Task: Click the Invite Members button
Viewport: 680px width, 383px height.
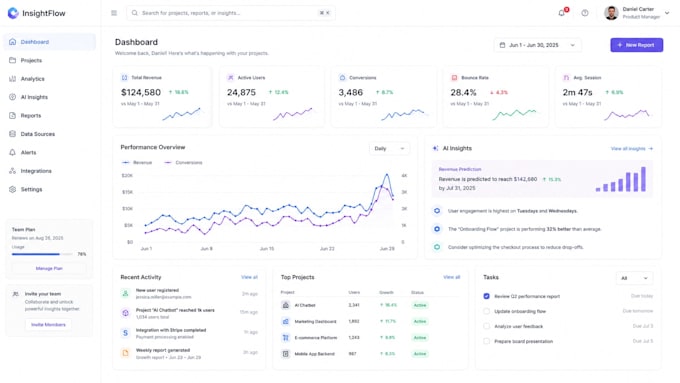Action: point(48,324)
